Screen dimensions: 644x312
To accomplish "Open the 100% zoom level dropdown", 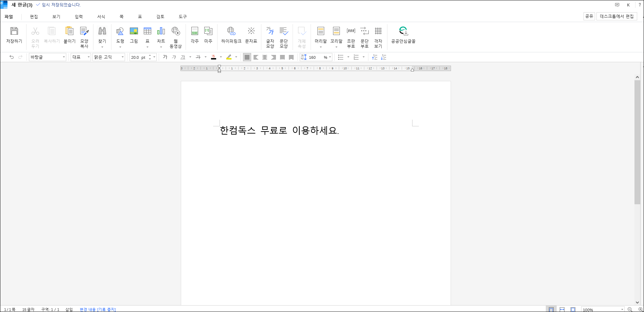I will [622, 309].
